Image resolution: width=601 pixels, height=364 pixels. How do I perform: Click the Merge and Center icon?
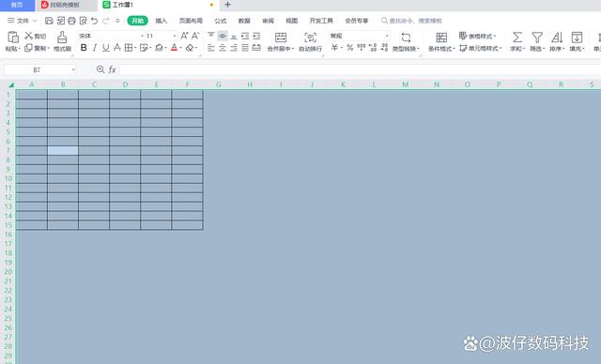(x=281, y=38)
